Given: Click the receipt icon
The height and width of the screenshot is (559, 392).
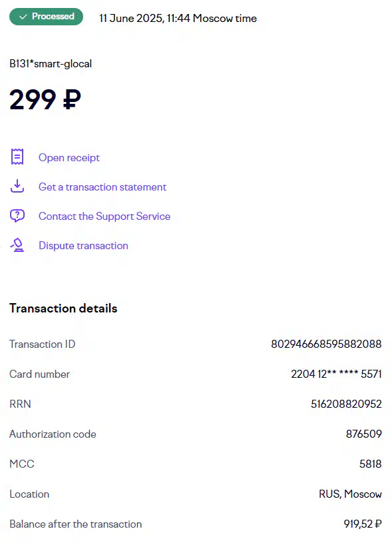Looking at the screenshot, I should pyautogui.click(x=17, y=157).
